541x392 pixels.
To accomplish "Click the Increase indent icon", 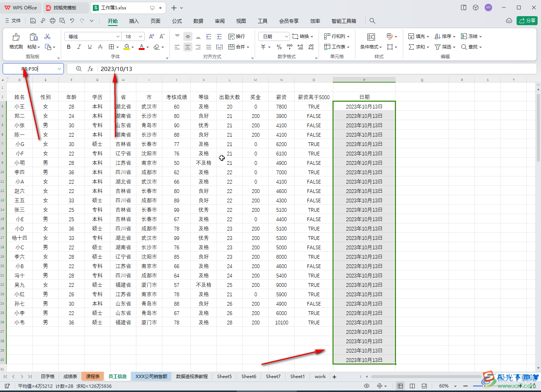I will 219,36.
